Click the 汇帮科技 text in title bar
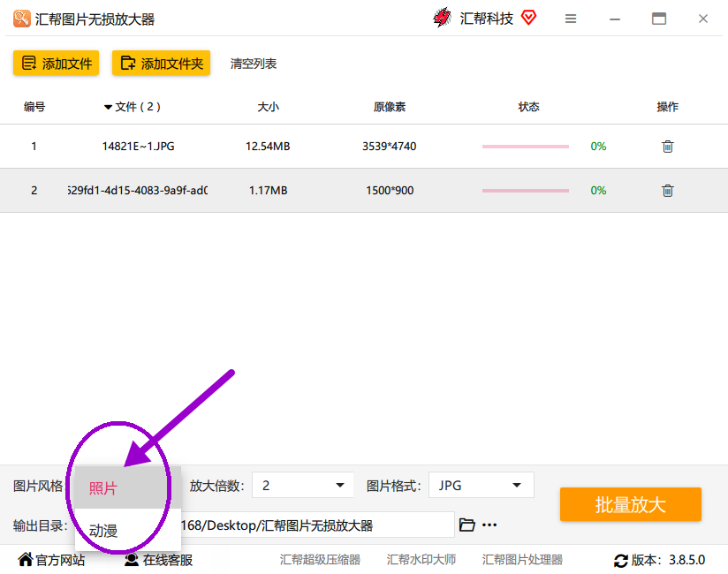Screen dimensions: 728x574 486,19
